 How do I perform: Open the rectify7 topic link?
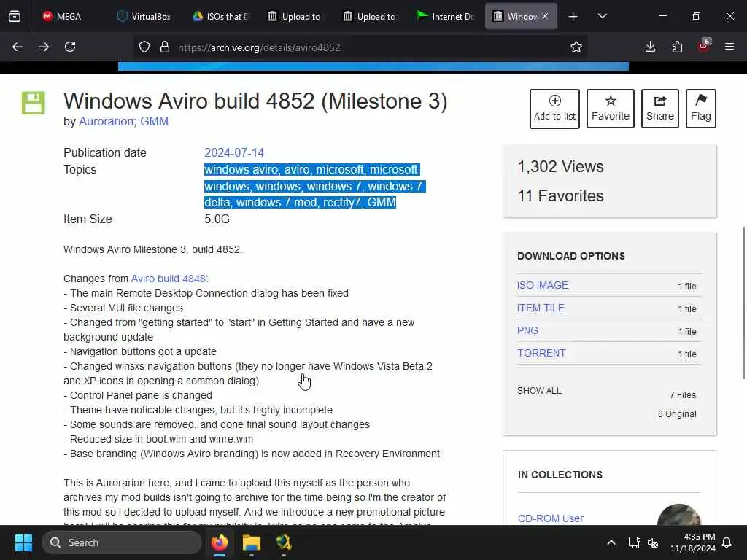pos(341,203)
